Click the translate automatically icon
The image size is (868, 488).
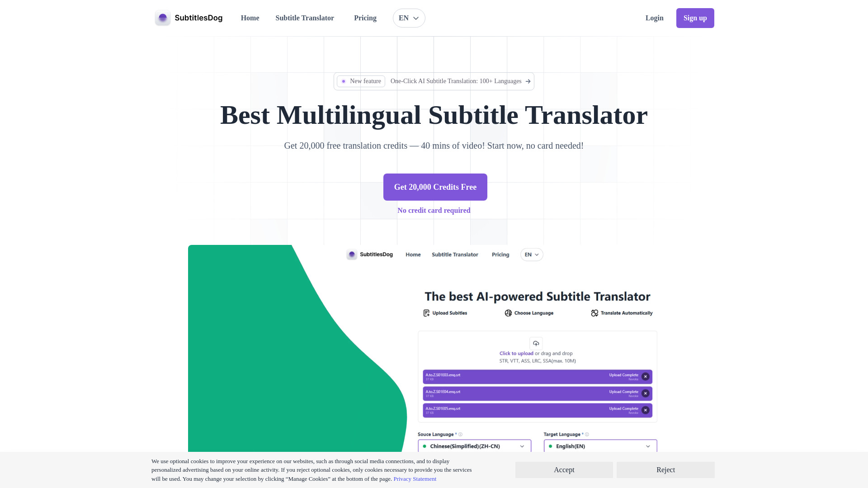point(594,313)
